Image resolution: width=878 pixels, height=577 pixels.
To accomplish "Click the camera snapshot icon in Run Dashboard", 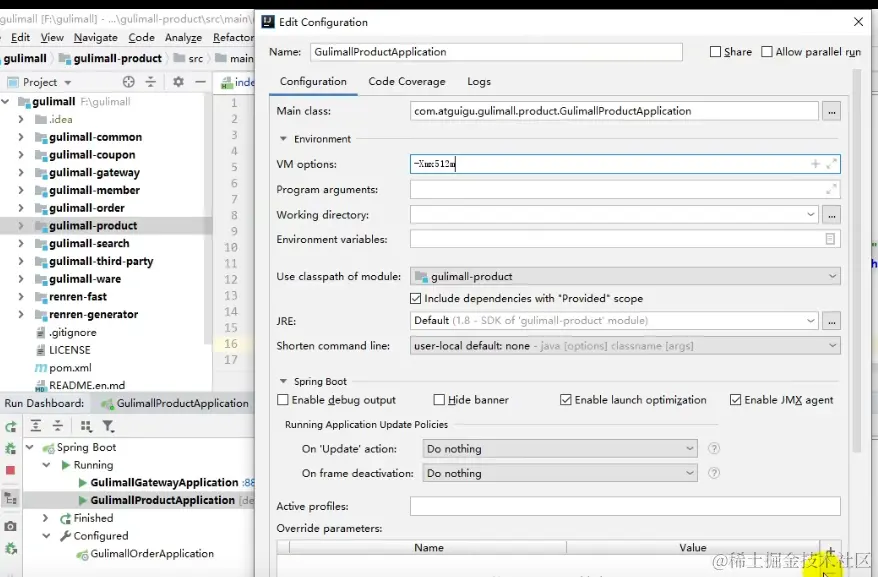I will coord(11,526).
